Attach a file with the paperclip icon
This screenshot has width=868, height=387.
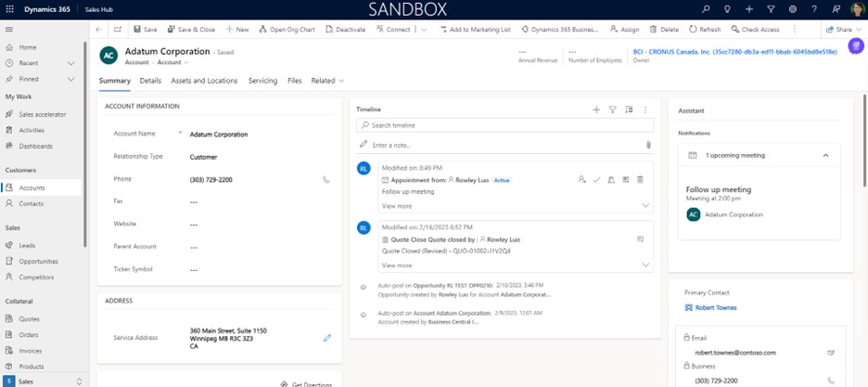point(648,145)
